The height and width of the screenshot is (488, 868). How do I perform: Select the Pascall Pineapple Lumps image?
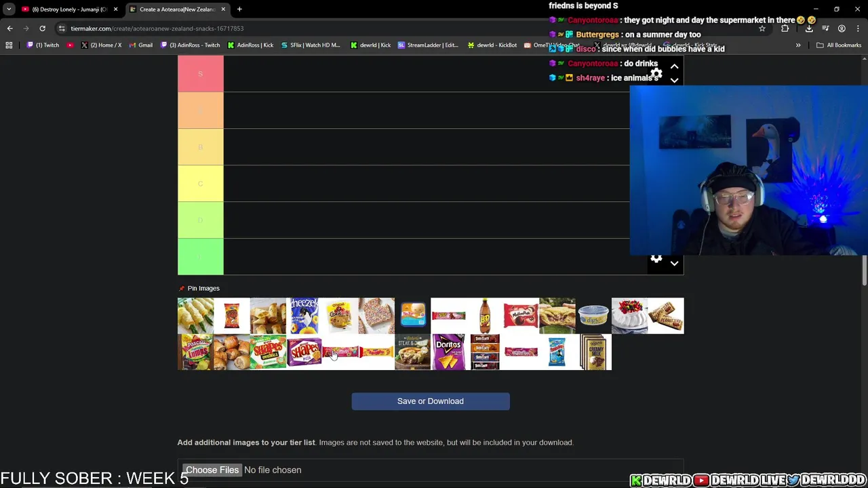pos(195,352)
